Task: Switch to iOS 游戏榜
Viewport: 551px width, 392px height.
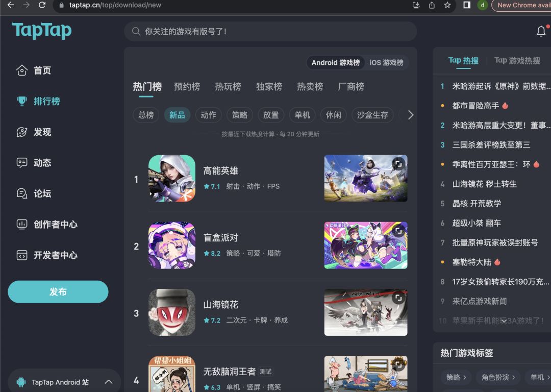Action: 386,63
